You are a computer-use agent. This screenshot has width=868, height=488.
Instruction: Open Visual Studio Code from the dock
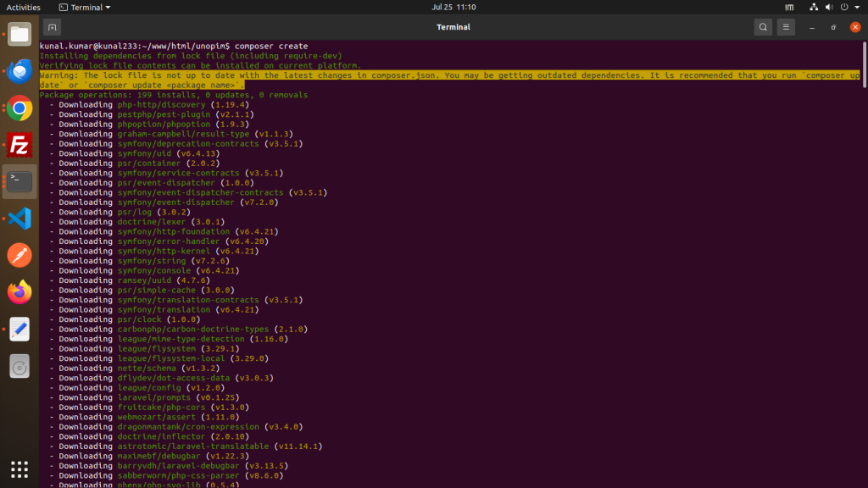click(x=19, y=219)
